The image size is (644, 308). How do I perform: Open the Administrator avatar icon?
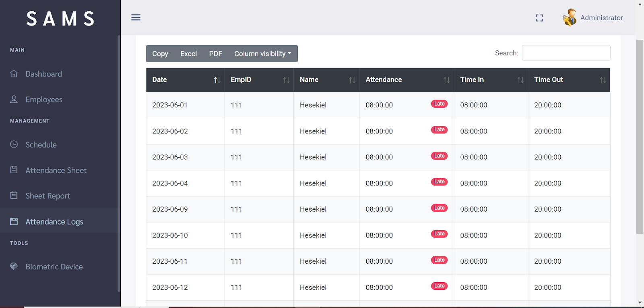pos(570,17)
